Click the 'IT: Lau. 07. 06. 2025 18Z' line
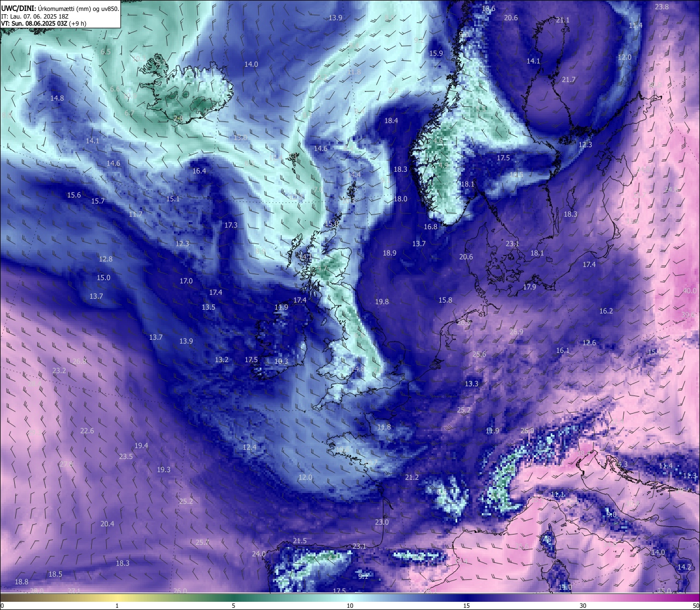Image resolution: width=700 pixels, height=610 pixels. coord(35,16)
